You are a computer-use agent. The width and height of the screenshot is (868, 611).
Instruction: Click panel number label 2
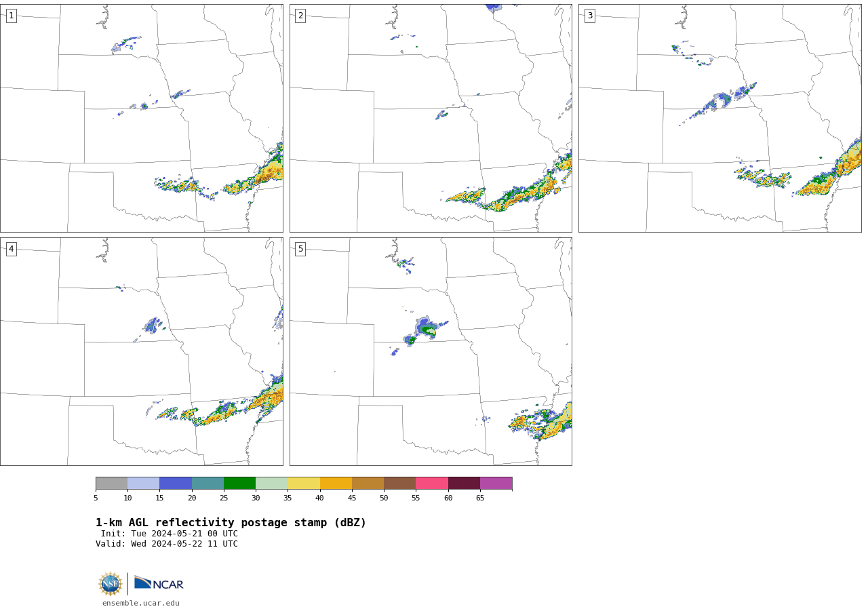[300, 16]
